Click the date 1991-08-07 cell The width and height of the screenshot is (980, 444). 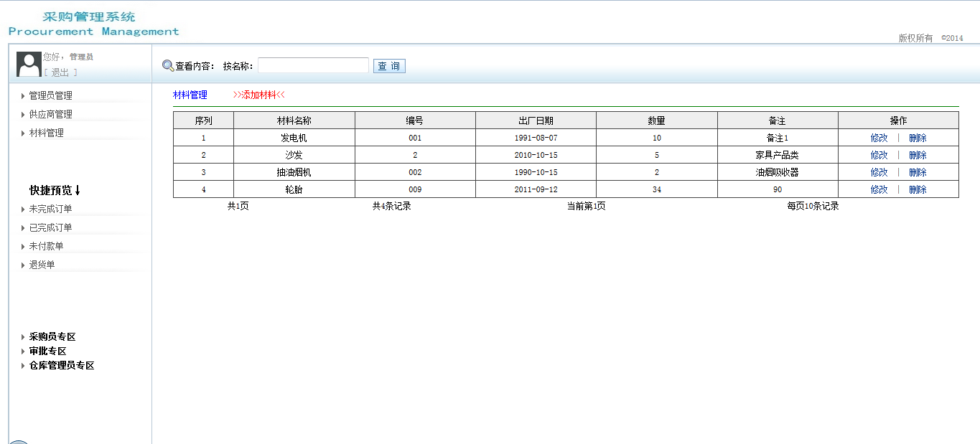[x=536, y=138]
